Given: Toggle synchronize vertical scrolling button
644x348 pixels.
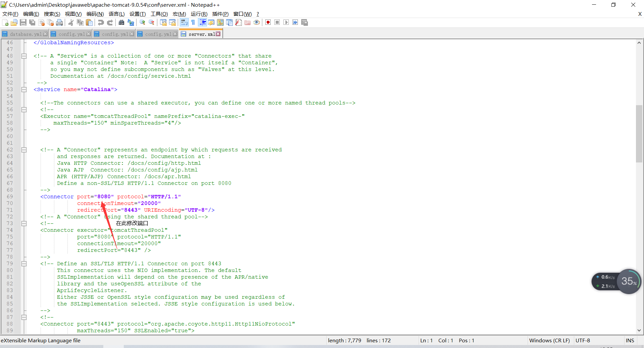Looking at the screenshot, I should [x=163, y=22].
